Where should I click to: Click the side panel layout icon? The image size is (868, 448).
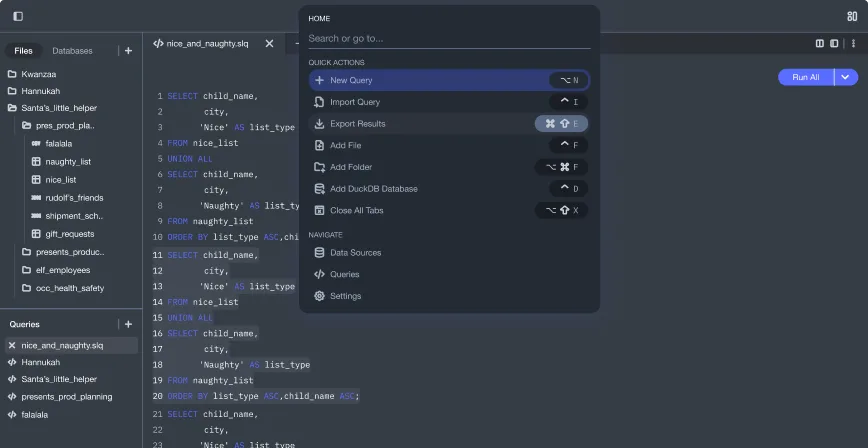(x=834, y=43)
